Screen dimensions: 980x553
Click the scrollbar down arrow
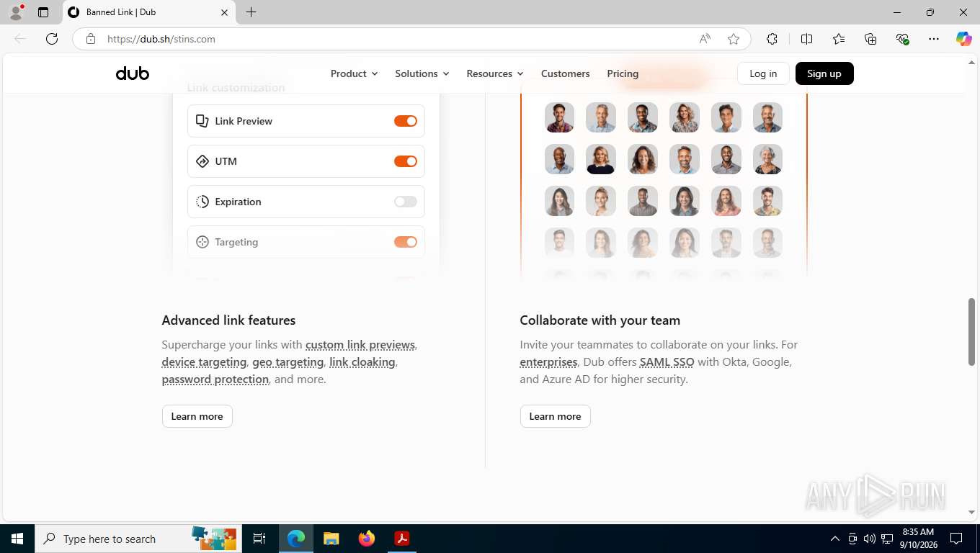point(971,512)
